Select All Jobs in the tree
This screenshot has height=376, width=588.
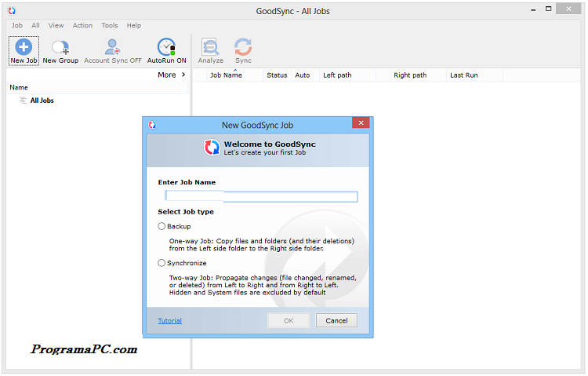[x=42, y=100]
